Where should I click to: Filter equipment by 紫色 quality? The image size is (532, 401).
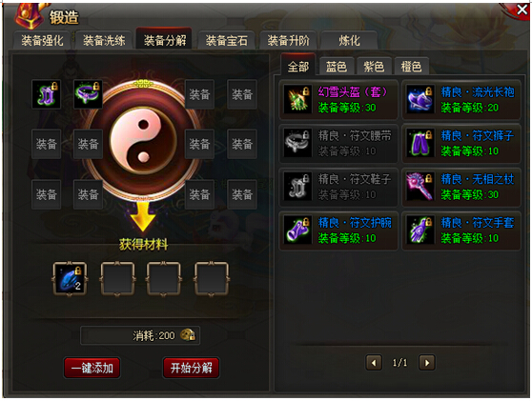pos(374,67)
